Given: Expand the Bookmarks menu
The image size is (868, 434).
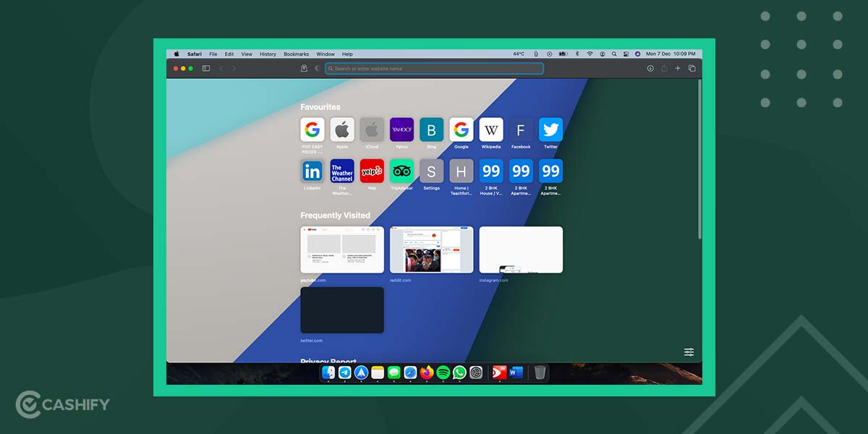Looking at the screenshot, I should click(297, 54).
